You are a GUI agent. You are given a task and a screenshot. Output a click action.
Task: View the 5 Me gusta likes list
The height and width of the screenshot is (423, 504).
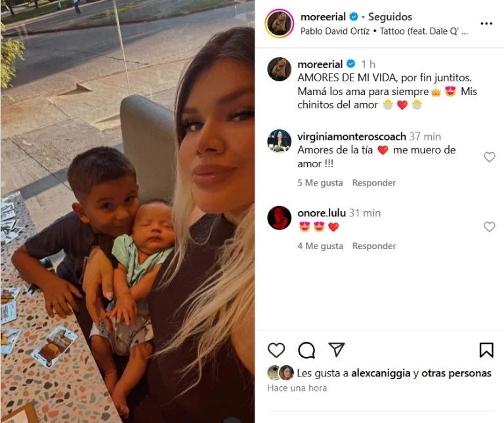[x=320, y=183]
